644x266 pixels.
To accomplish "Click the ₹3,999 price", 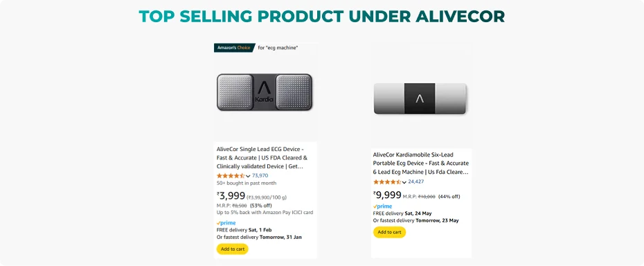I will [231, 196].
